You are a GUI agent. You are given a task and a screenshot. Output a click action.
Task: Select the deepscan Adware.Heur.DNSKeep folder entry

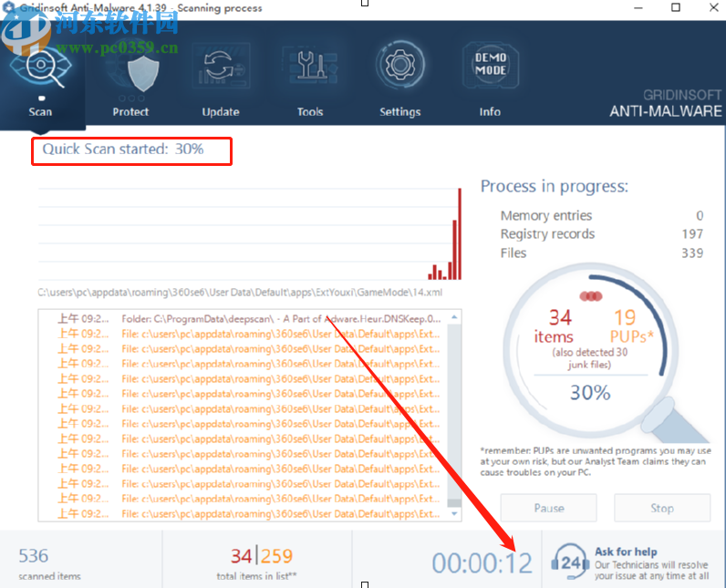coord(249,319)
